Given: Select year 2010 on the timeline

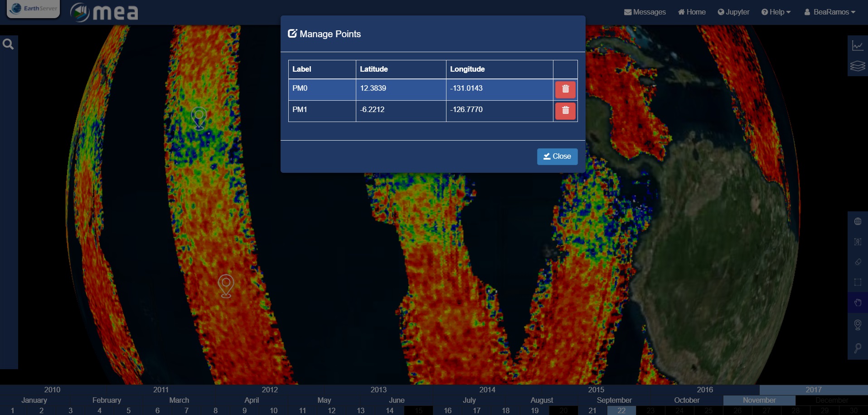Looking at the screenshot, I should (52, 390).
